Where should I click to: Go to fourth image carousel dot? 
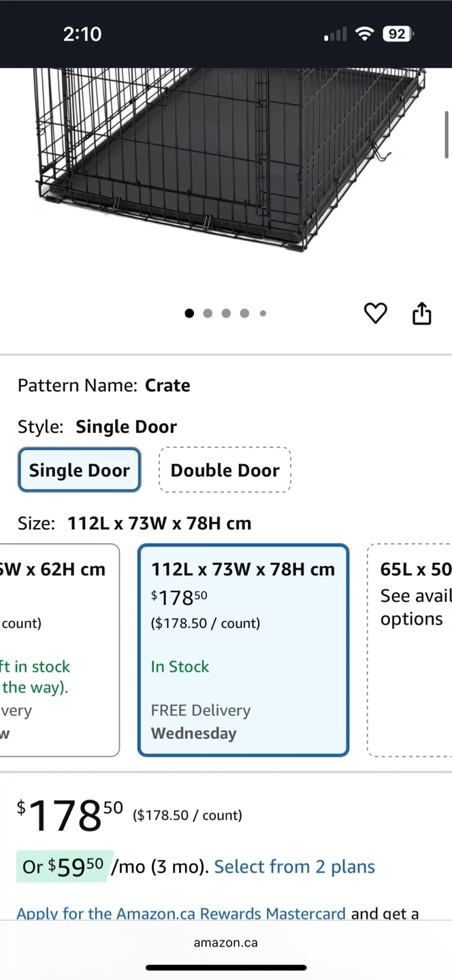coord(244,313)
